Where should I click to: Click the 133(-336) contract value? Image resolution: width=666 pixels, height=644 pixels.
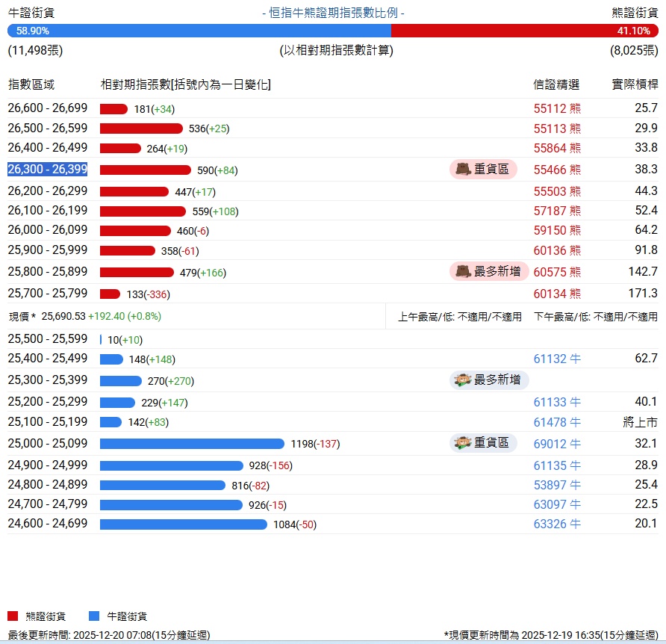[x=149, y=294]
